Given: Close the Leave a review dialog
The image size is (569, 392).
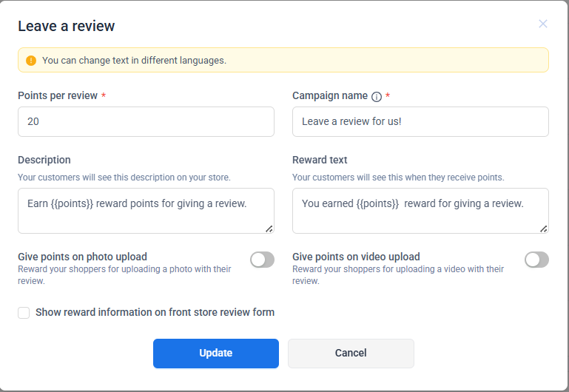Looking at the screenshot, I should click(543, 24).
